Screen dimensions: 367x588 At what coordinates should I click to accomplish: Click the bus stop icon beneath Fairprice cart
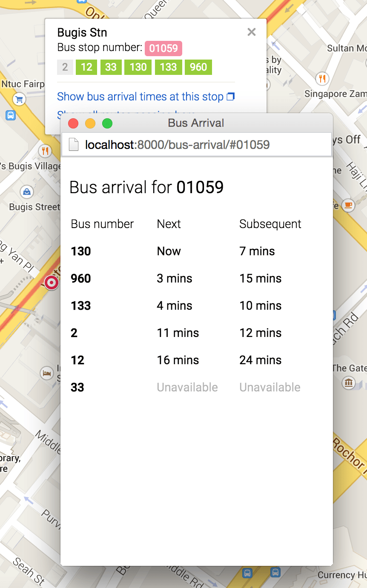click(11, 115)
